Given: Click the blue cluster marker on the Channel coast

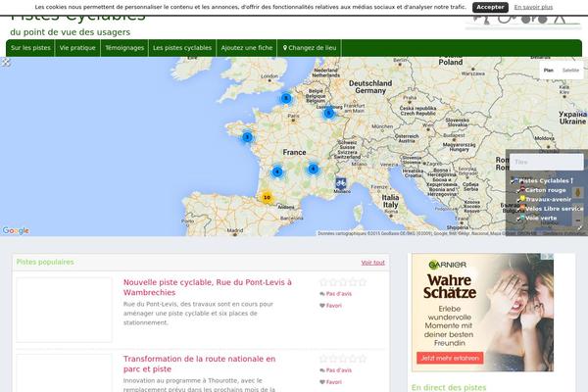Looking at the screenshot, I should pos(286,98).
